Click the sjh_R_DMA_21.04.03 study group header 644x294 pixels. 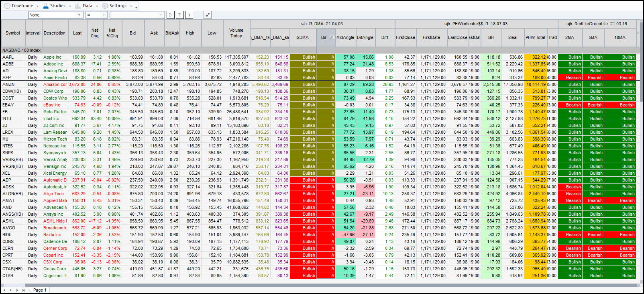point(322,24)
